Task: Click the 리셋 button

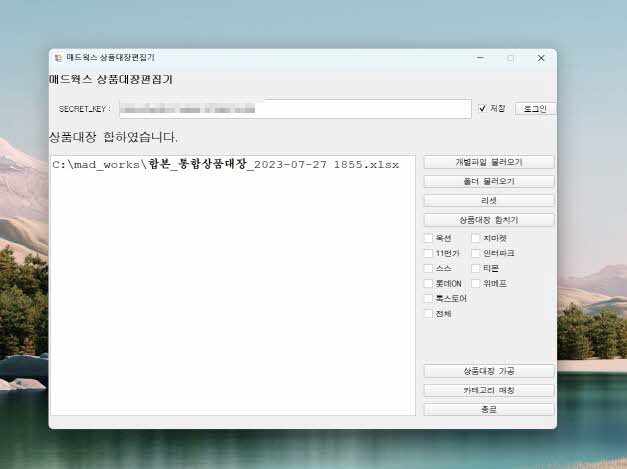Action: [489, 201]
